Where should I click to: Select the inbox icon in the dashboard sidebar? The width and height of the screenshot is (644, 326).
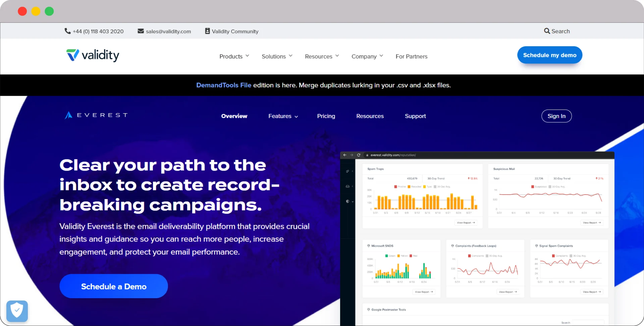(x=347, y=187)
